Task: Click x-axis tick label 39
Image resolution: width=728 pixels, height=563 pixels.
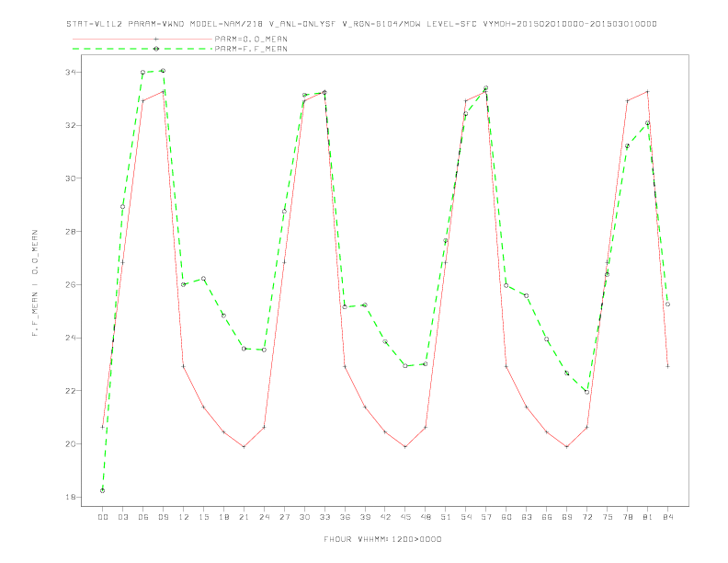Action: 365,517
